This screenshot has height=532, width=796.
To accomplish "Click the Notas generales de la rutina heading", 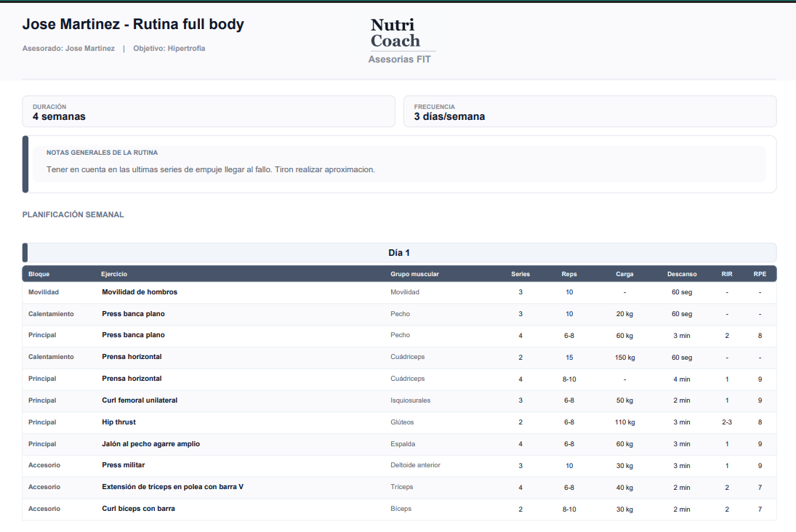I will point(102,153).
